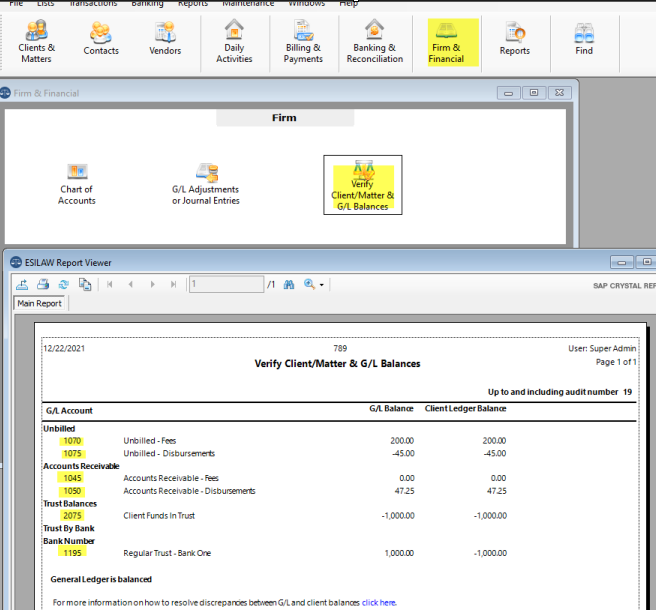
Task: Open the Find tool
Action: pos(584,38)
